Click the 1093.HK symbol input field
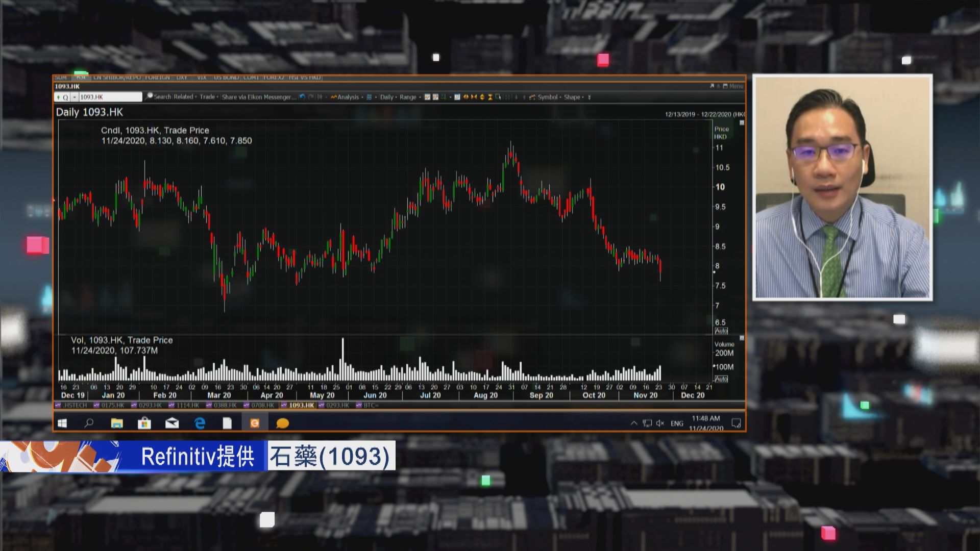The height and width of the screenshot is (551, 980). click(110, 97)
